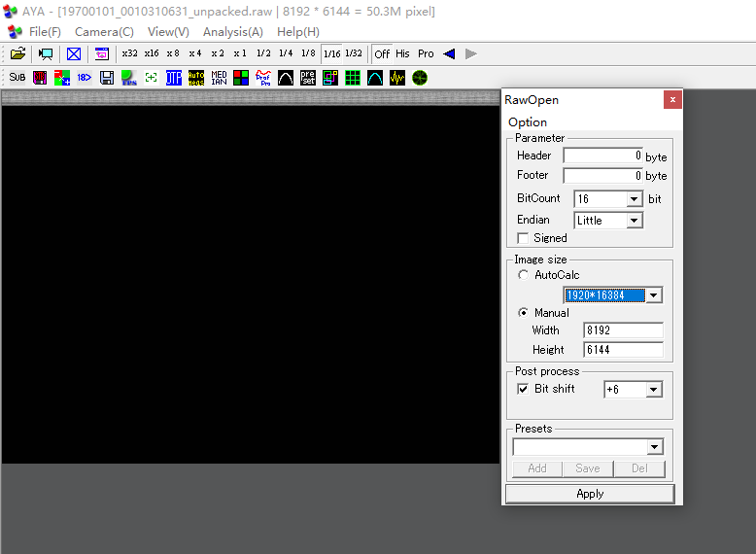Screen dimensions: 756x554
Task: Save with the floppy disk icon
Action: (x=107, y=78)
